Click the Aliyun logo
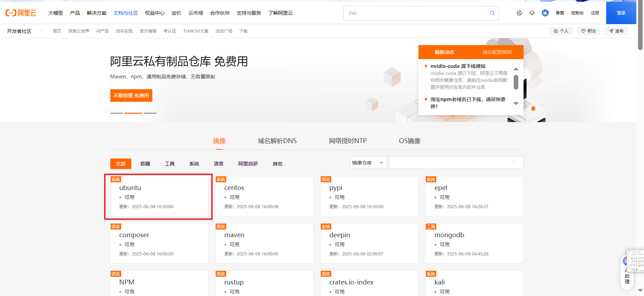 point(21,13)
